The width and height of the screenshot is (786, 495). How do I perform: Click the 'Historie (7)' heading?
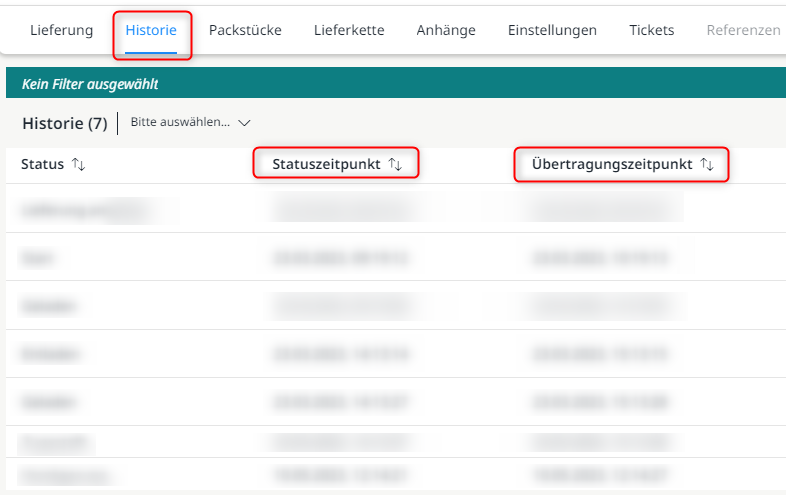pyautogui.click(x=65, y=123)
